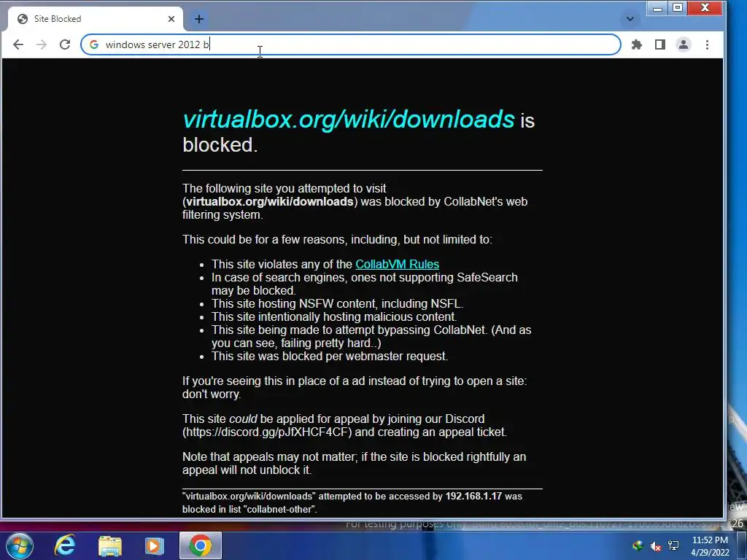Click the forward navigation arrow

[42, 44]
